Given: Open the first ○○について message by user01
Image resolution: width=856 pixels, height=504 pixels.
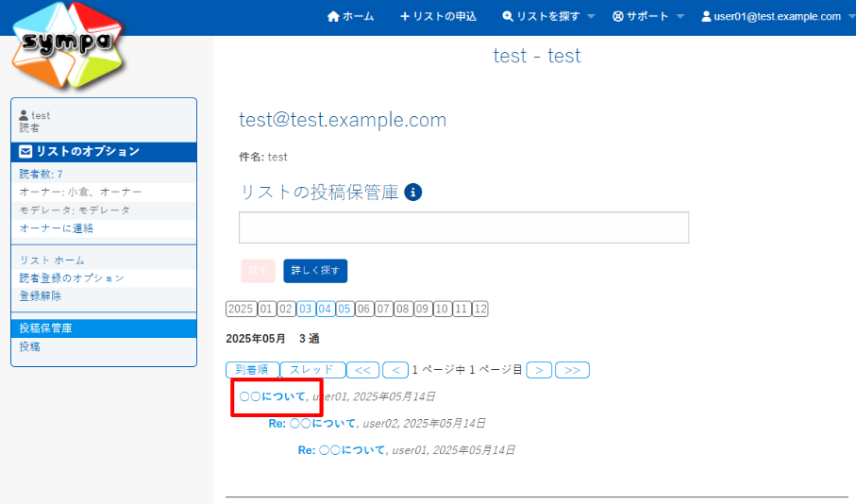Looking at the screenshot, I should (x=273, y=396).
